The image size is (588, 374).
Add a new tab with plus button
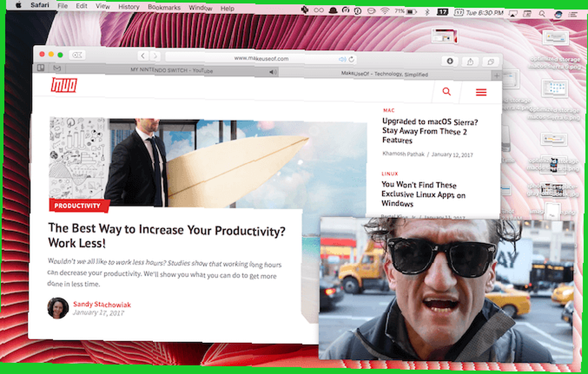496,76
